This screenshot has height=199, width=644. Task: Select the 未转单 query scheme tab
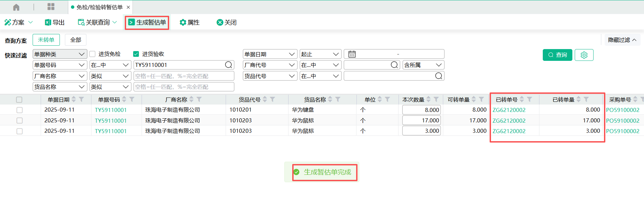pyautogui.click(x=46, y=40)
